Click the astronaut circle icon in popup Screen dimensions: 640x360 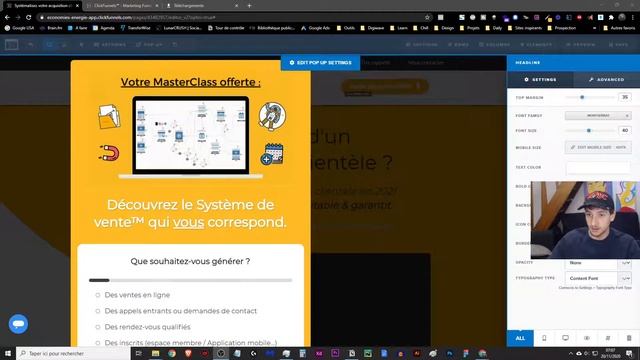[x=272, y=116]
